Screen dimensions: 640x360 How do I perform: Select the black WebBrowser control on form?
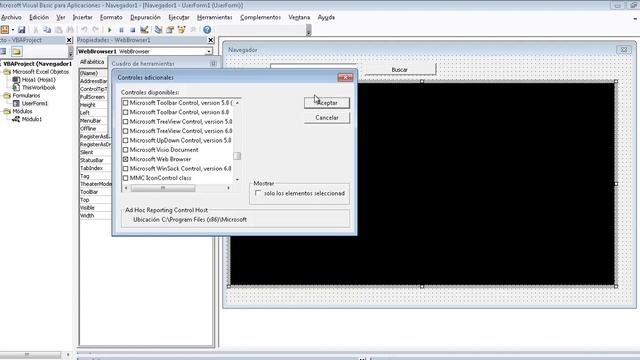[422, 184]
